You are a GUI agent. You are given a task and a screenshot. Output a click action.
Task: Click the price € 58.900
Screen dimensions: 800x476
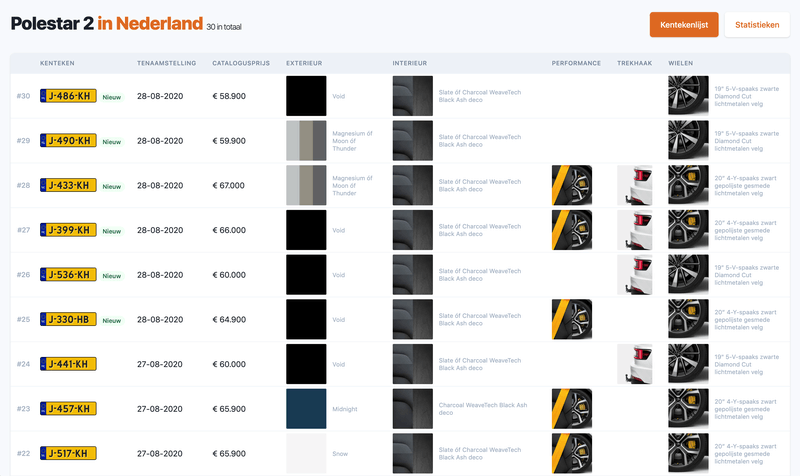click(229, 96)
